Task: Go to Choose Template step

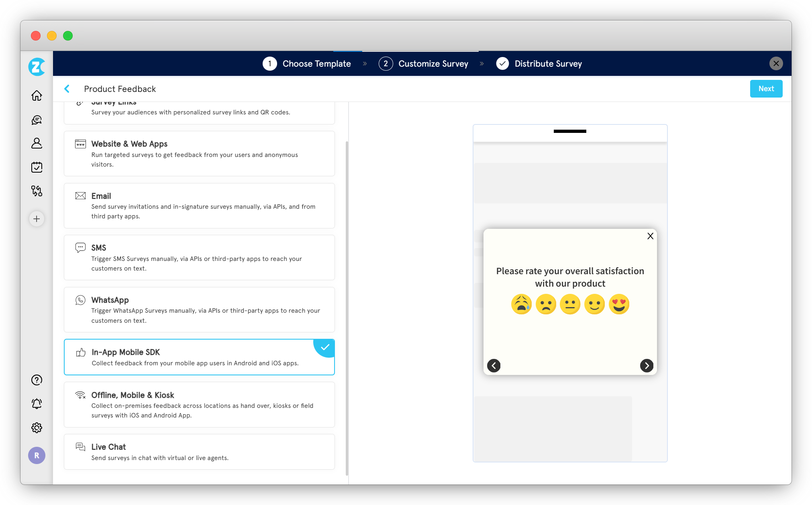Action: click(307, 63)
